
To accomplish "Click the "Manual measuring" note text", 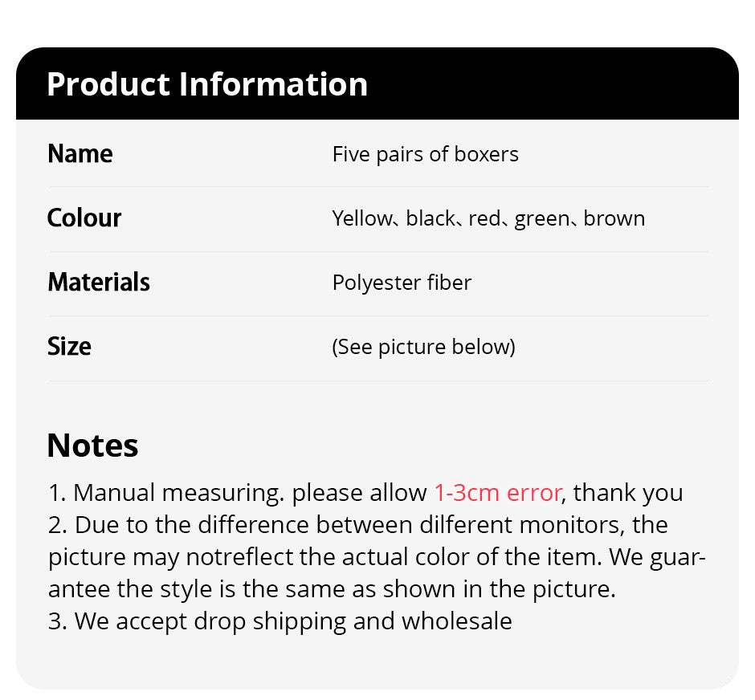I will coord(177,492).
